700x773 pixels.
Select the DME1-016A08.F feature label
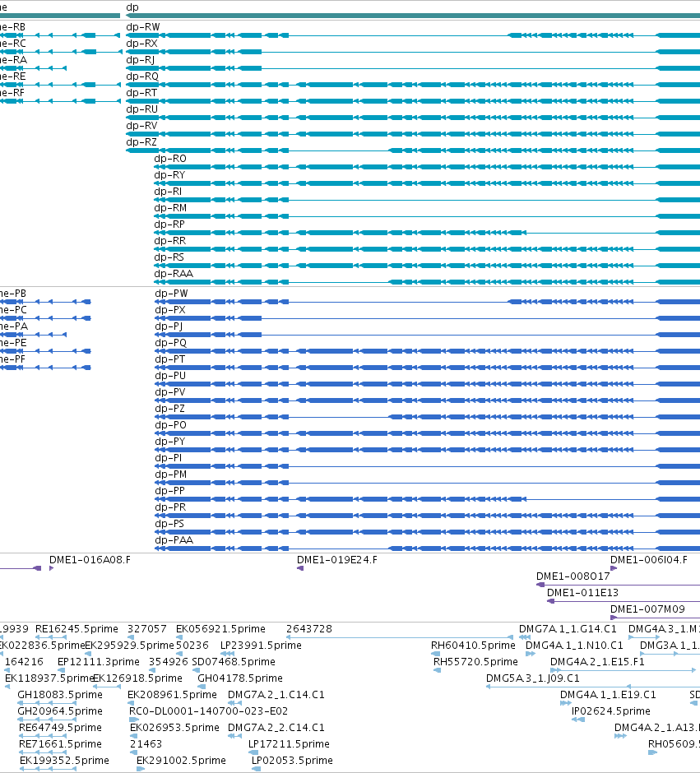click(x=90, y=559)
